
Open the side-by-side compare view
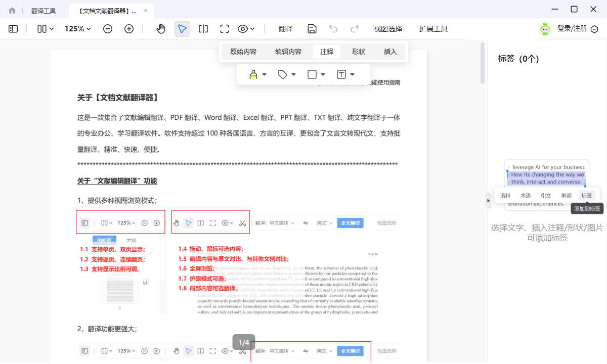(x=203, y=29)
